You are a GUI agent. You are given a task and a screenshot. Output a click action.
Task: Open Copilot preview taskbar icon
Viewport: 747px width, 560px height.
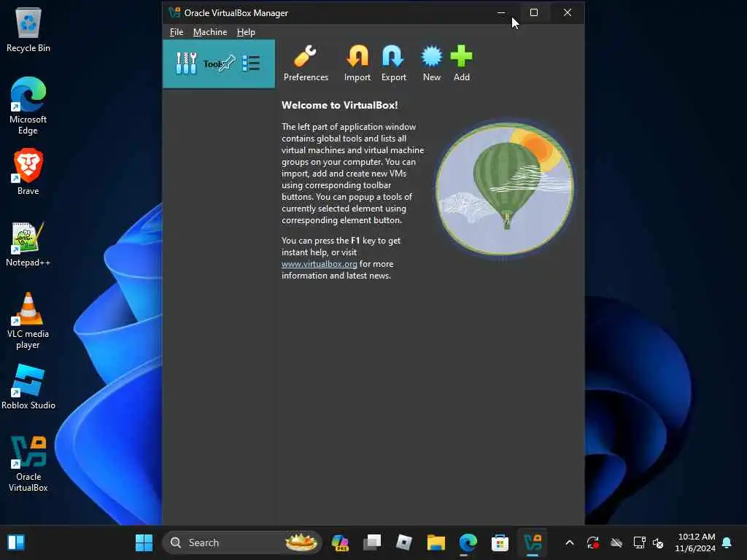(340, 542)
